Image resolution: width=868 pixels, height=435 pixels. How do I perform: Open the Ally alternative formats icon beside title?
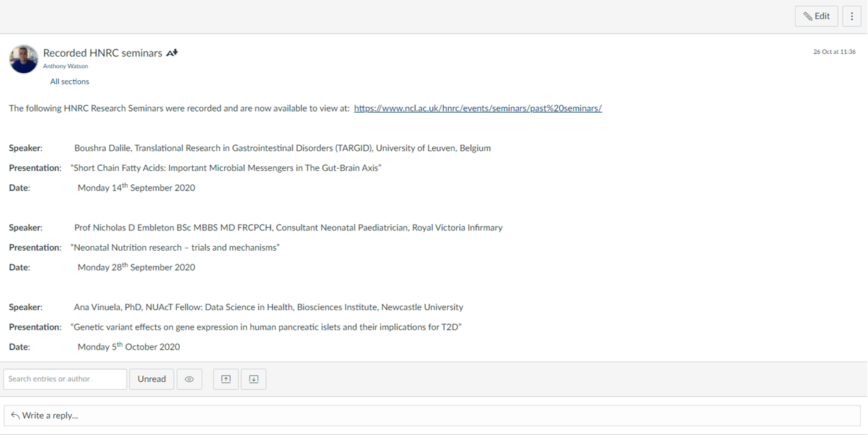click(x=172, y=53)
